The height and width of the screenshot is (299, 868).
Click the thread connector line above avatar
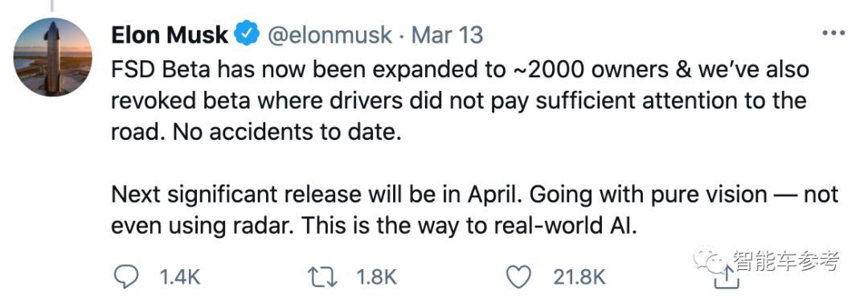tap(52, 6)
